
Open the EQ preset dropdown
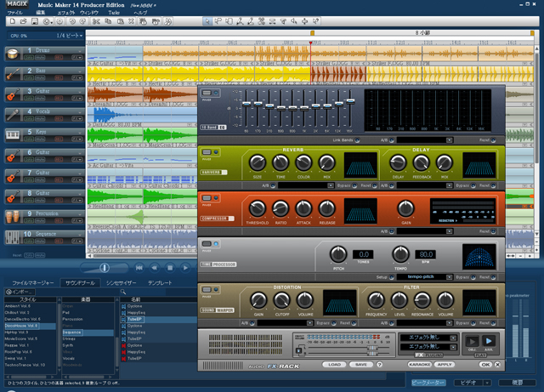[450, 140]
